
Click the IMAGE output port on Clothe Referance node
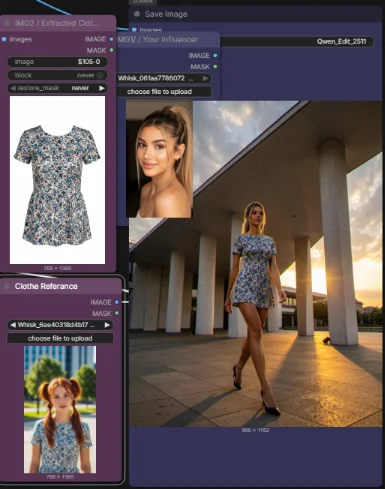click(x=117, y=302)
